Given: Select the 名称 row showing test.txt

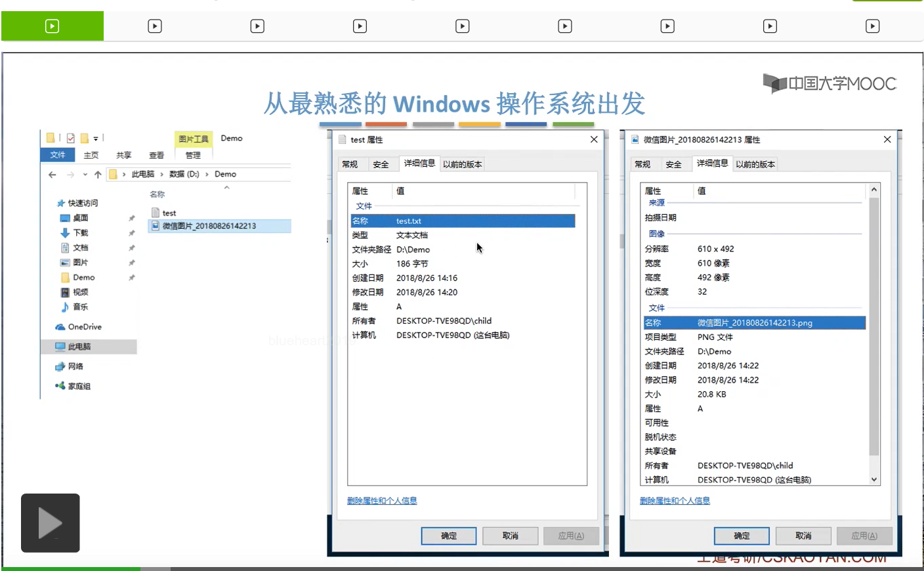Looking at the screenshot, I should (x=463, y=221).
